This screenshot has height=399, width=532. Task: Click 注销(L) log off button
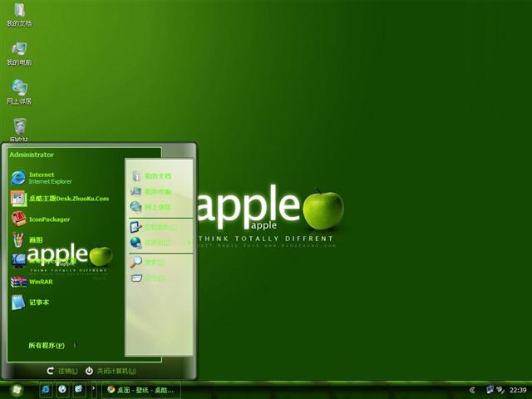tap(62, 371)
